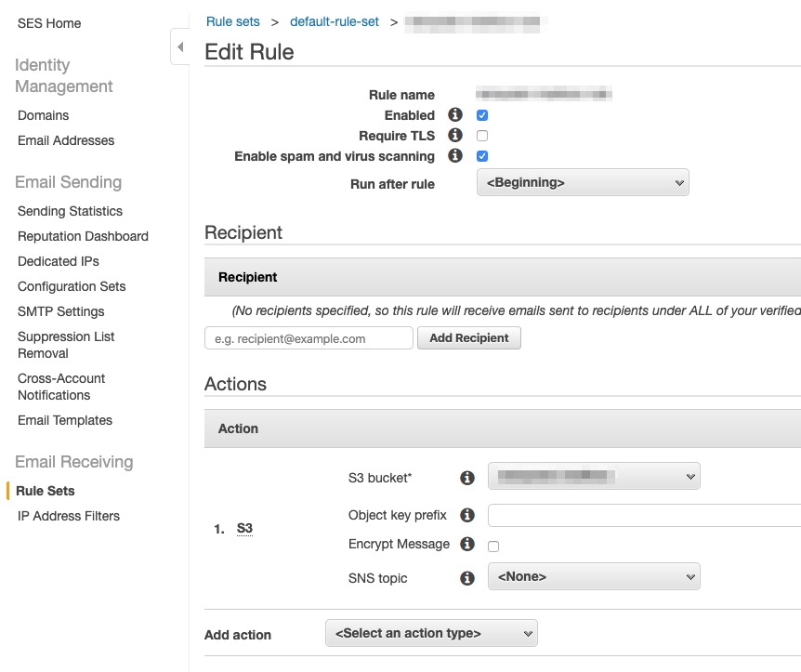Image resolution: width=801 pixels, height=672 pixels.
Task: Go to SES Home
Action: (x=49, y=23)
